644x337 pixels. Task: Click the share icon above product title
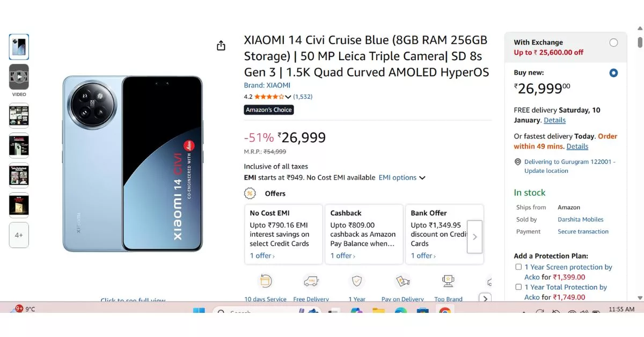click(x=221, y=46)
